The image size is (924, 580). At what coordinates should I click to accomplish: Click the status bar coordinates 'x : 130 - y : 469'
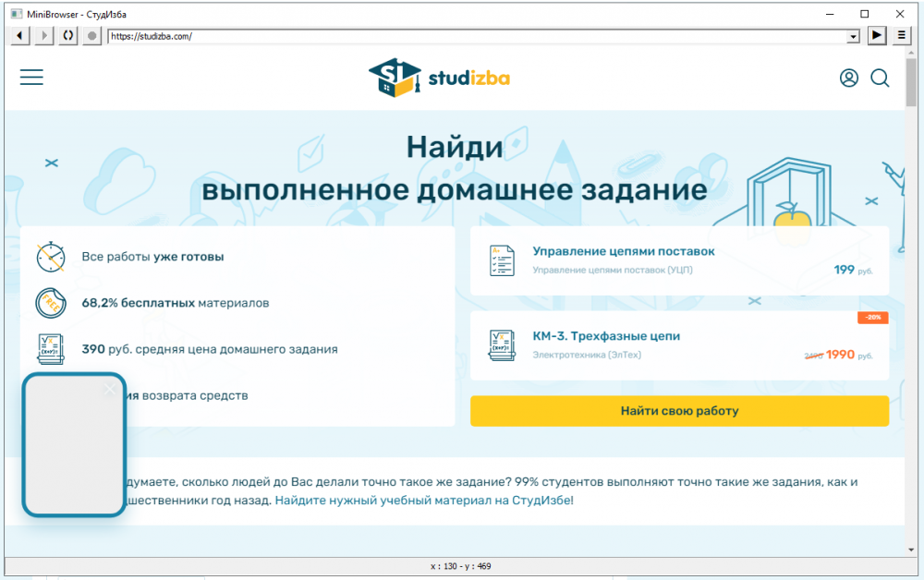[x=461, y=566]
